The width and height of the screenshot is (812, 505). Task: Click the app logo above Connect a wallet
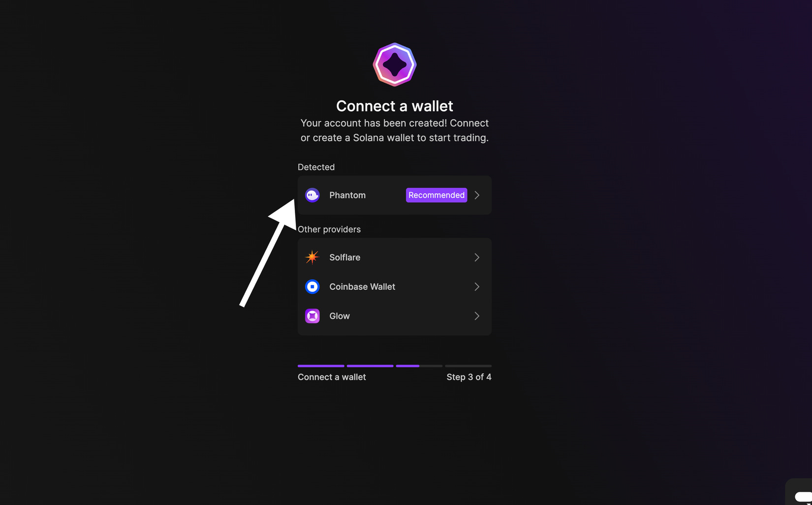394,64
